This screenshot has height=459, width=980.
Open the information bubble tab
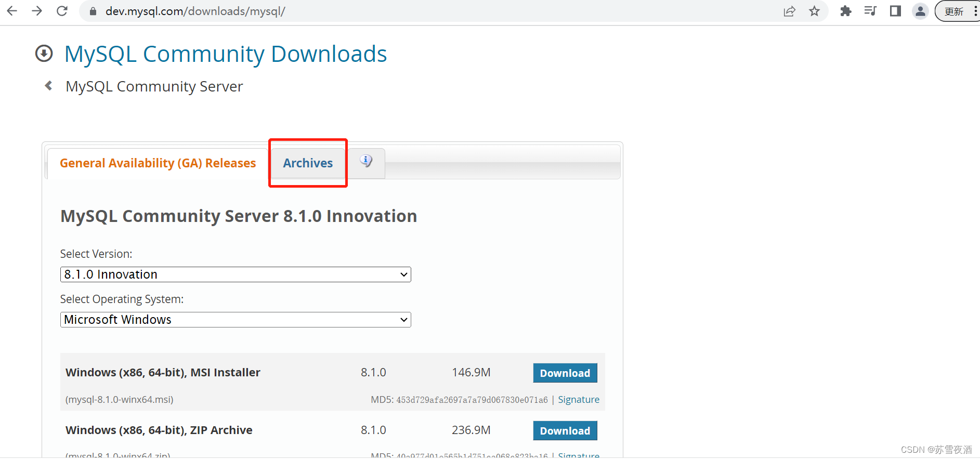[367, 162]
